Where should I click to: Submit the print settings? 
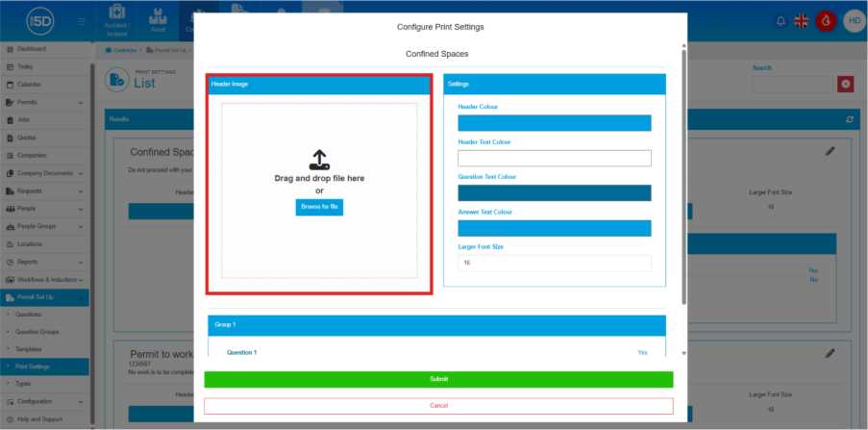438,380
